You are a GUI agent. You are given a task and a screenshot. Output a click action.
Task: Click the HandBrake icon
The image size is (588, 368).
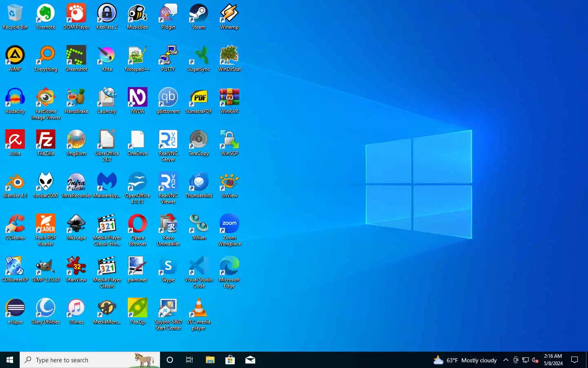(76, 101)
